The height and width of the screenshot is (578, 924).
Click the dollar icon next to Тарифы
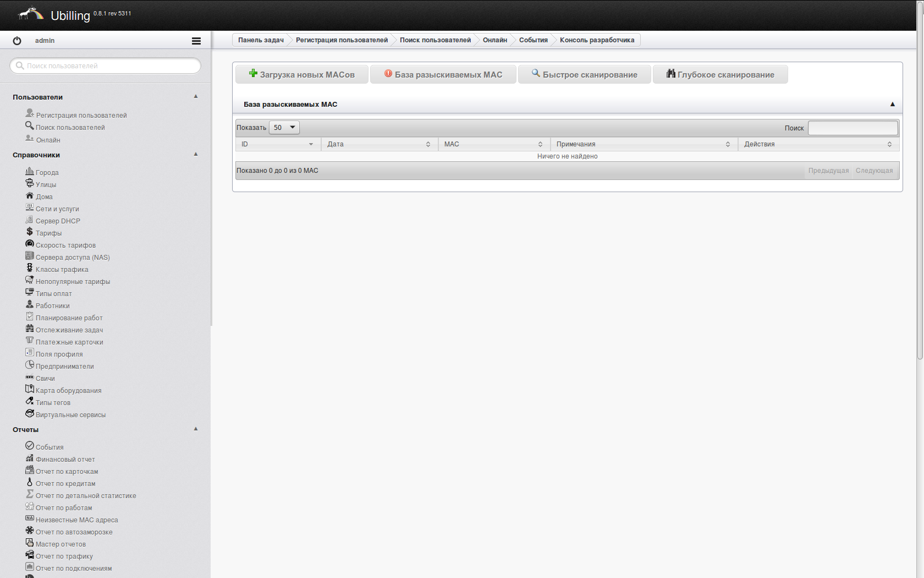click(30, 232)
